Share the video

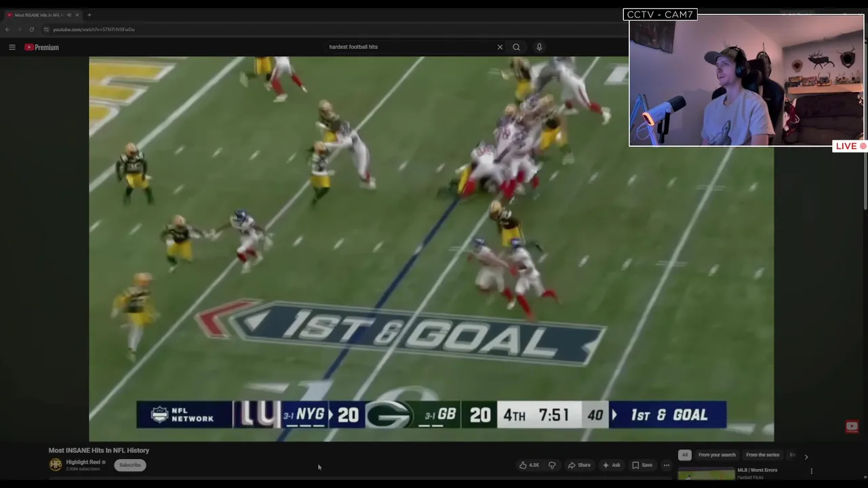point(579,465)
